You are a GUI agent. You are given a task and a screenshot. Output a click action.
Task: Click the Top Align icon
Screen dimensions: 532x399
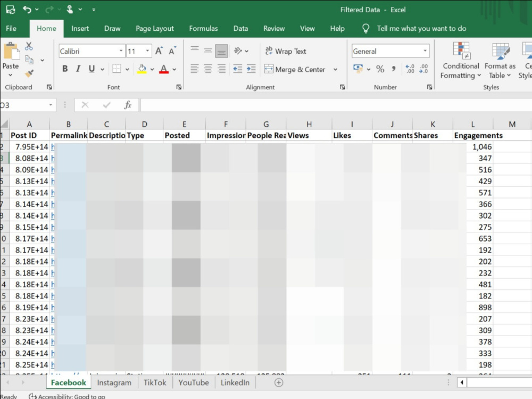tap(194, 49)
